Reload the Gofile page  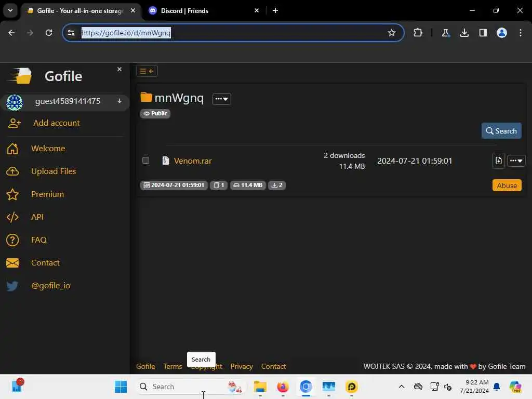[49, 33]
